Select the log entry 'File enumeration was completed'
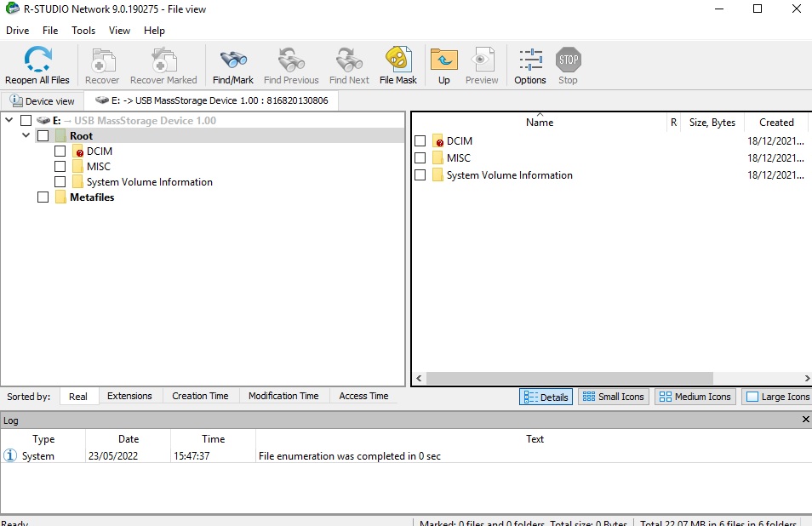Image resolution: width=812 pixels, height=526 pixels. 406,455
